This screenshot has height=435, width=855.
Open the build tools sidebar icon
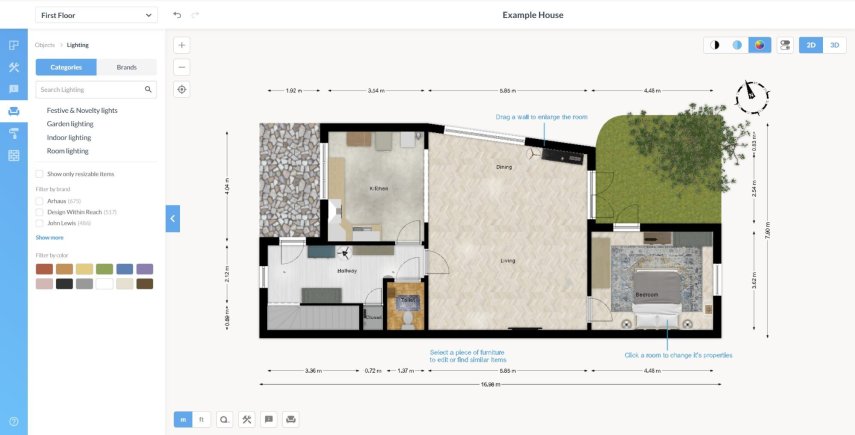click(14, 67)
